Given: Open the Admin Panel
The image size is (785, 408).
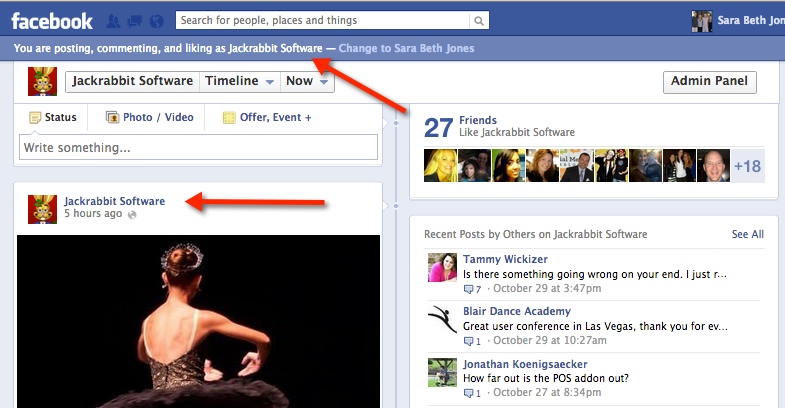Looking at the screenshot, I should (709, 82).
